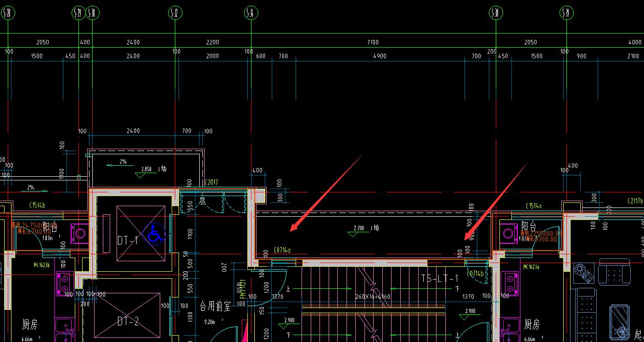644x342 pixels.
Task: Click the 2100 dimension text
Action: pos(633,56)
